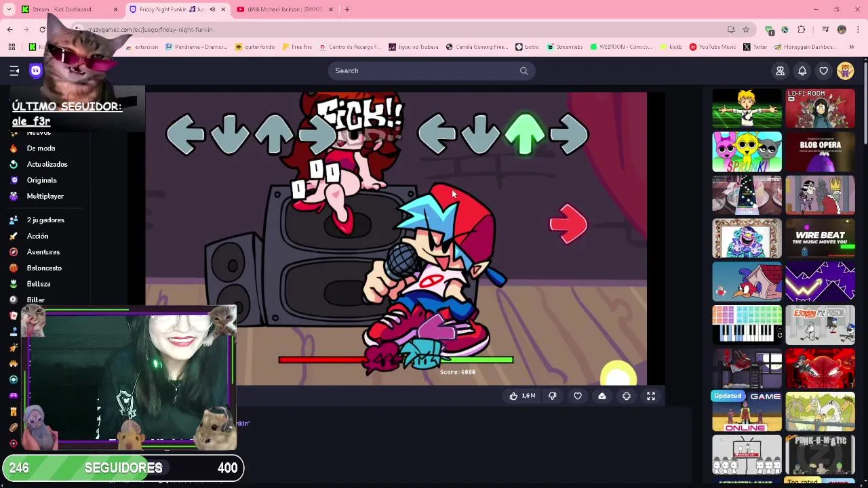Image resolution: width=868 pixels, height=488 pixels.
Task: Open the piano keyboard game thumbnail
Action: point(747,325)
